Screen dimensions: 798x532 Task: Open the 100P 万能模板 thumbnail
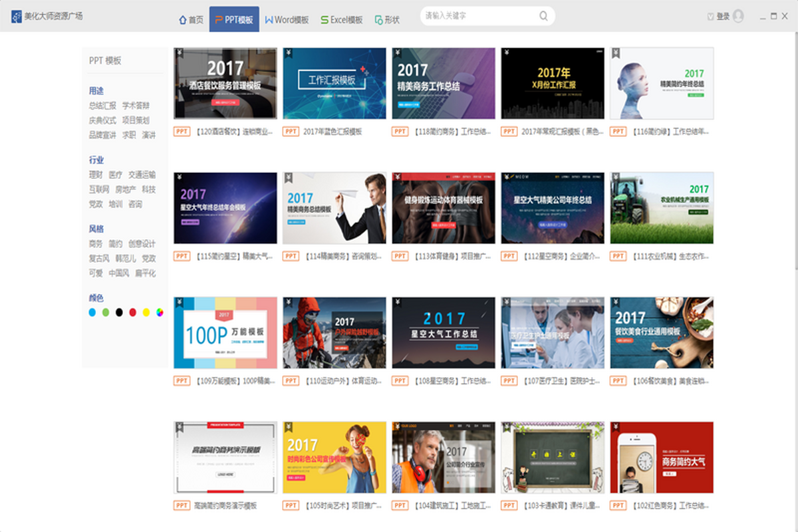(x=225, y=332)
